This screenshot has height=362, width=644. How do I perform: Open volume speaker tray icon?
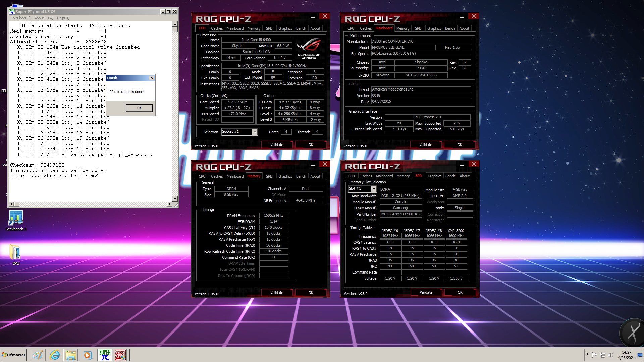point(610,355)
